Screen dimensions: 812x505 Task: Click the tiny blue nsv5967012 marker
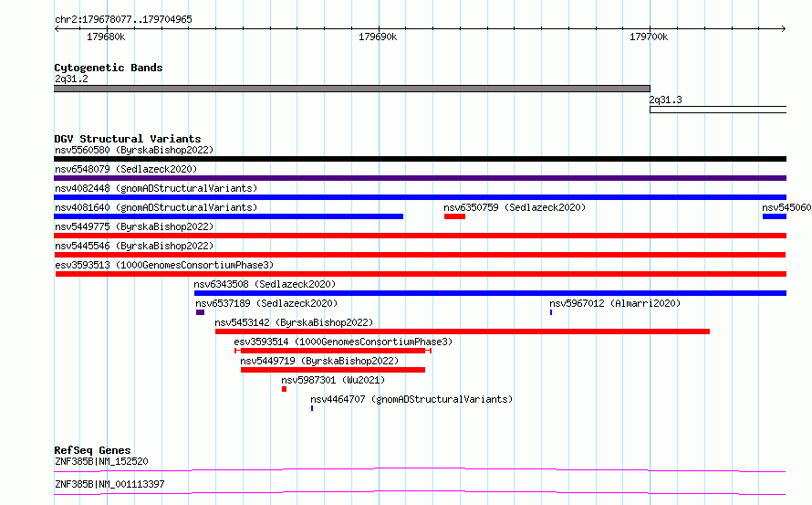point(551,312)
